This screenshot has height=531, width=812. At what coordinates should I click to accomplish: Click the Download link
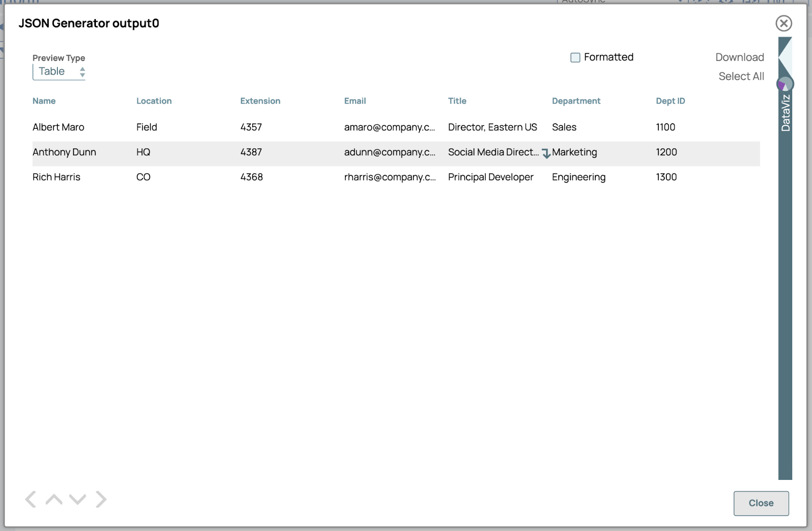click(x=739, y=57)
